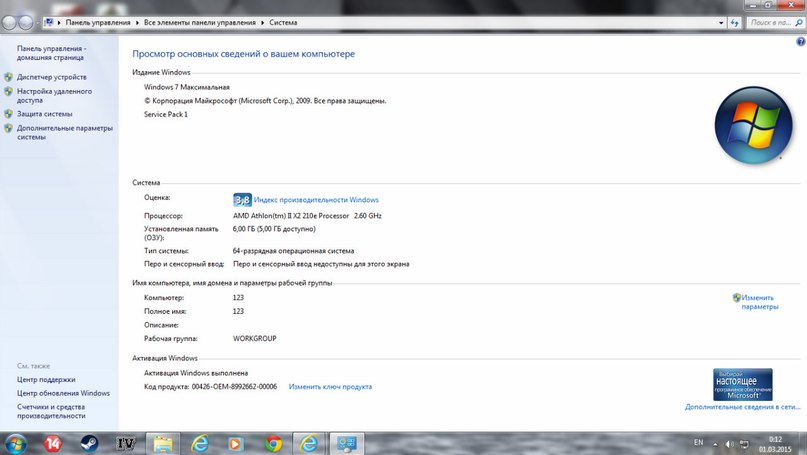Select the Система breadcrumb item
Image resolution: width=807 pixels, height=455 pixels.
pyautogui.click(x=283, y=23)
